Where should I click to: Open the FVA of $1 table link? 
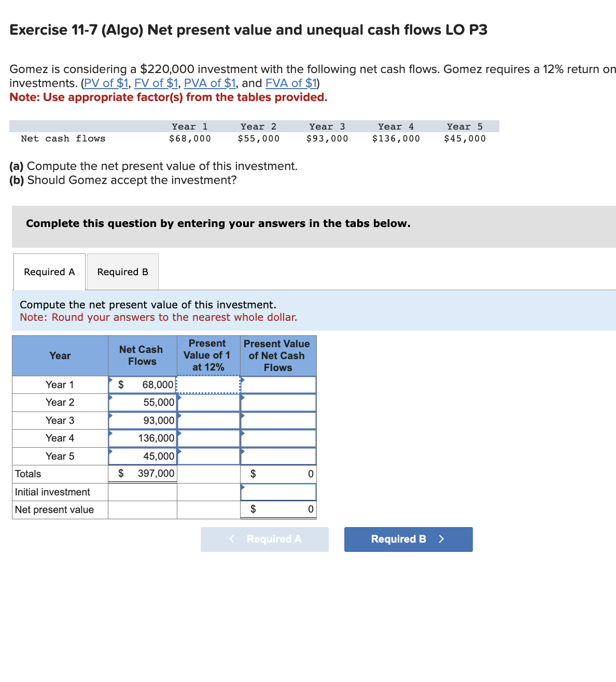[291, 83]
